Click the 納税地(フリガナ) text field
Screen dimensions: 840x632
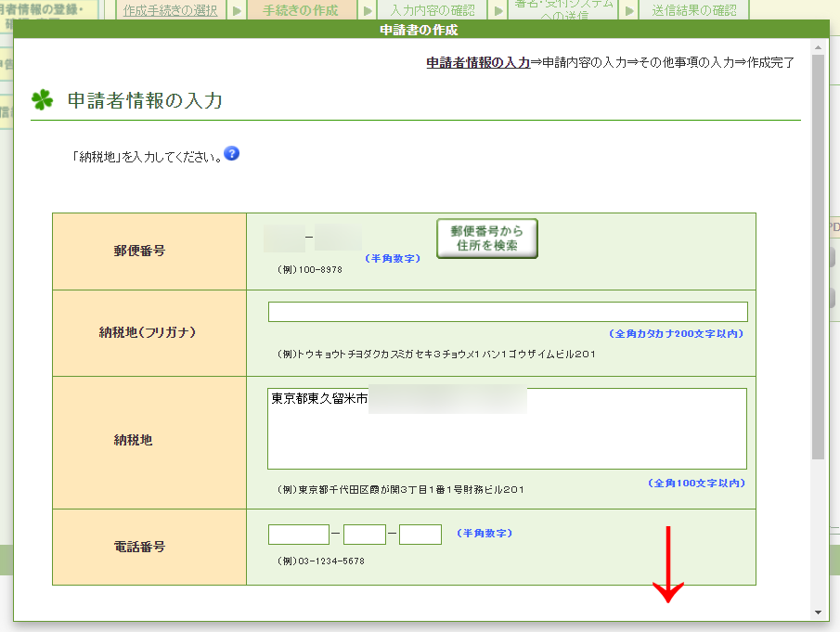coord(508,312)
